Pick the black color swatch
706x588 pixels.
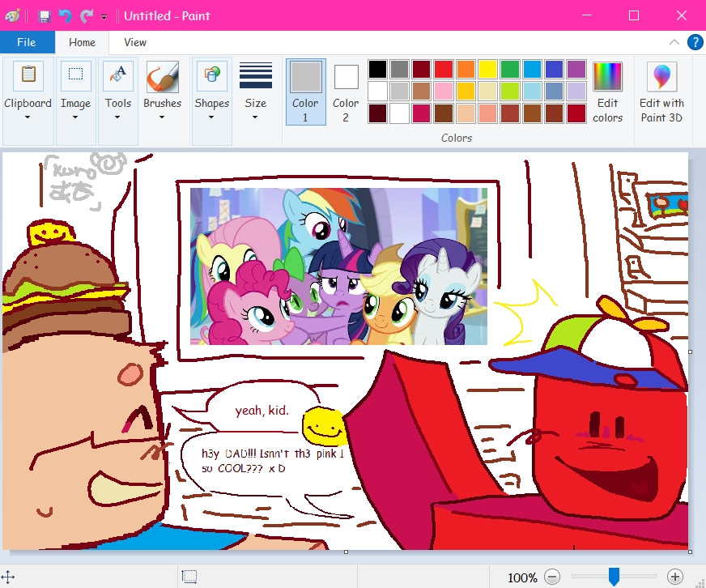[377, 70]
